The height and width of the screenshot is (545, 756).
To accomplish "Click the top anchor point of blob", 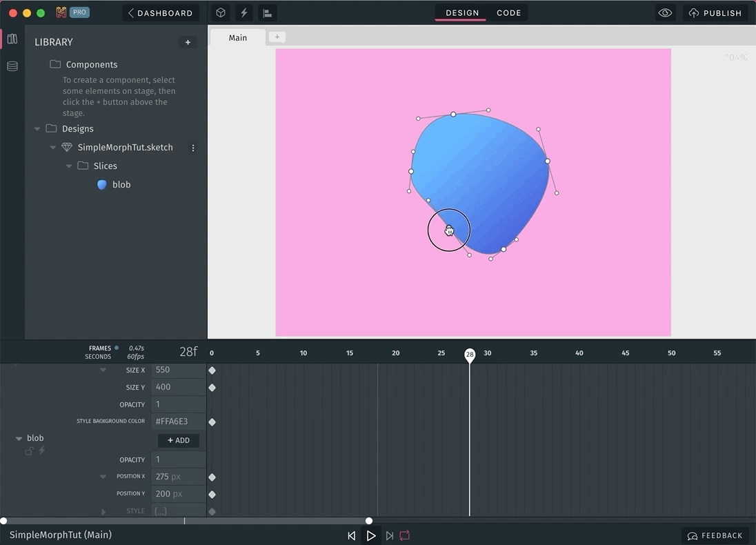I will [x=453, y=115].
